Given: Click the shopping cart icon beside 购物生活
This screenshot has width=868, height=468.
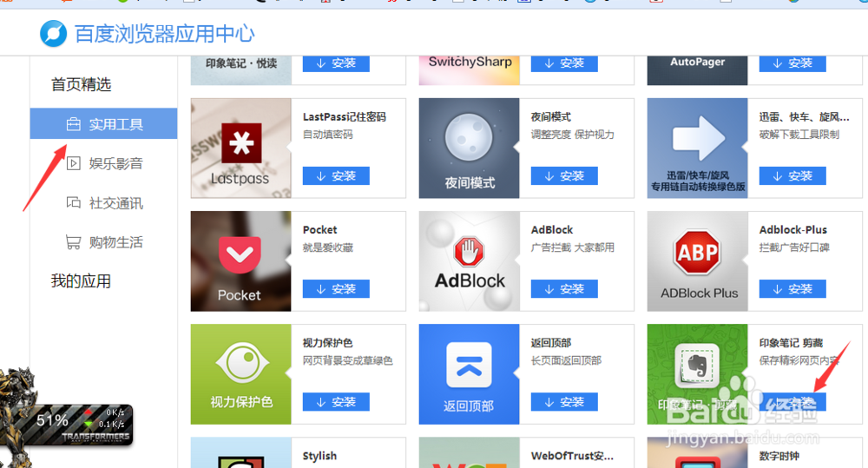Looking at the screenshot, I should pos(73,242).
